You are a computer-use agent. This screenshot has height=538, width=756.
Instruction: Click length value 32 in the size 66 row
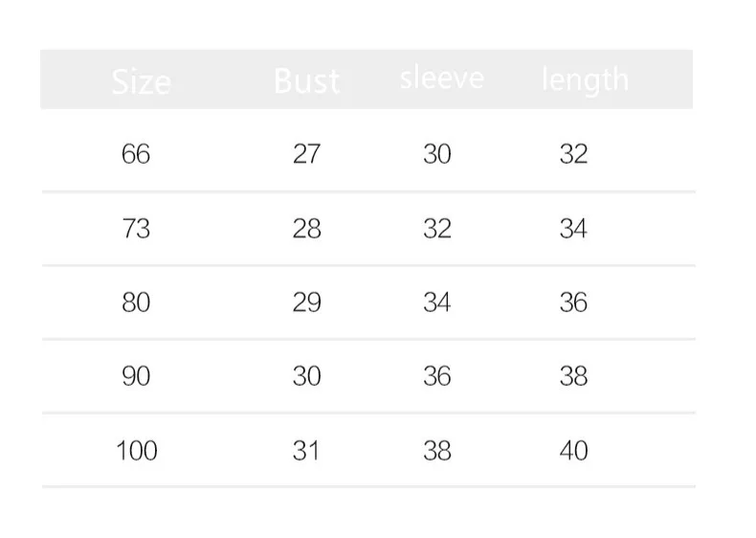573,154
